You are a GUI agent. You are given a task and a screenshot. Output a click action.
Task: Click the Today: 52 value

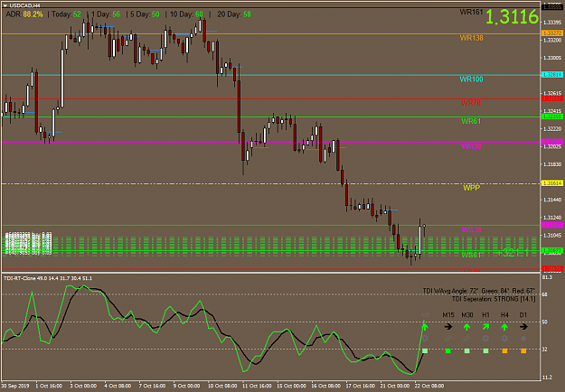point(66,14)
